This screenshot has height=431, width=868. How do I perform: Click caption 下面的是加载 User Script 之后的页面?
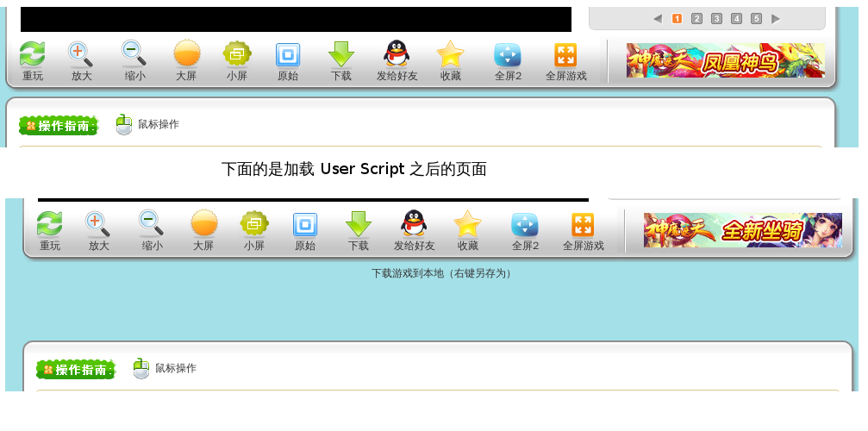353,169
